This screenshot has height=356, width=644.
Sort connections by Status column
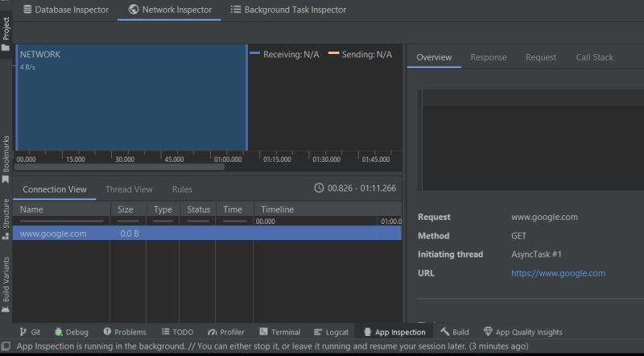click(x=198, y=209)
